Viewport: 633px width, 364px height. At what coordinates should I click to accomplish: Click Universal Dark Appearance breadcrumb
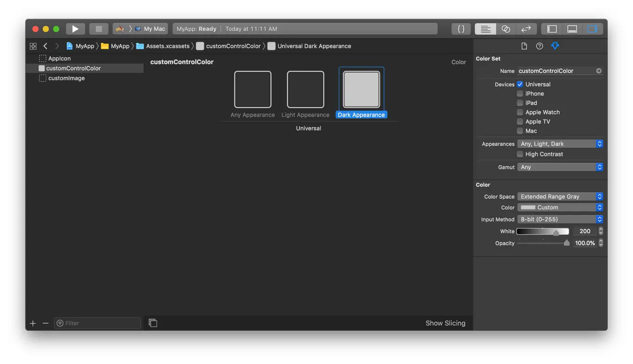pyautogui.click(x=310, y=46)
